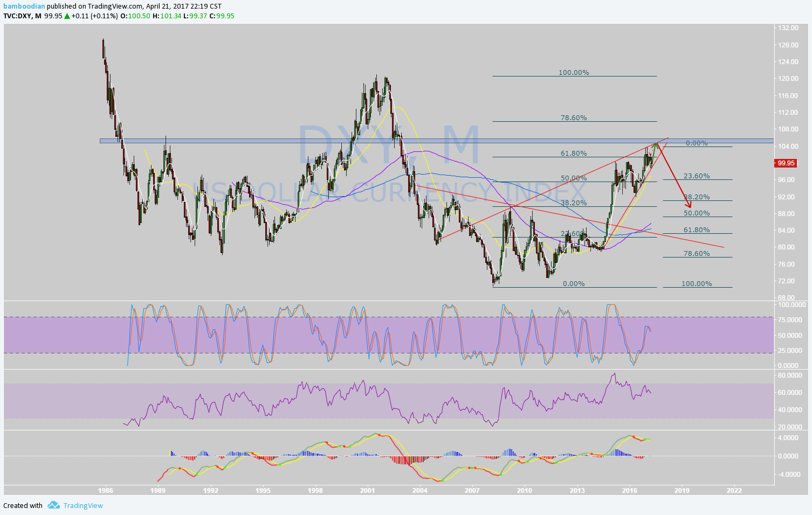Click the -4.0000 MACD axis label
The width and height of the screenshot is (812, 515).
(788, 475)
